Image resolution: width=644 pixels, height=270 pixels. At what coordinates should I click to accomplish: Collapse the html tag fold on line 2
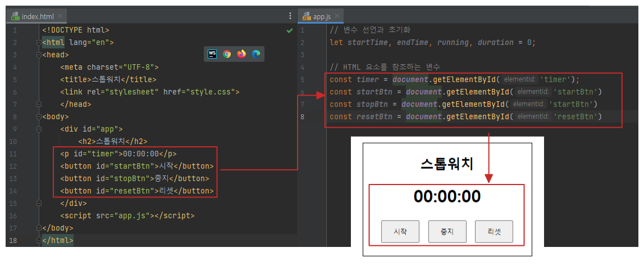tap(39, 42)
